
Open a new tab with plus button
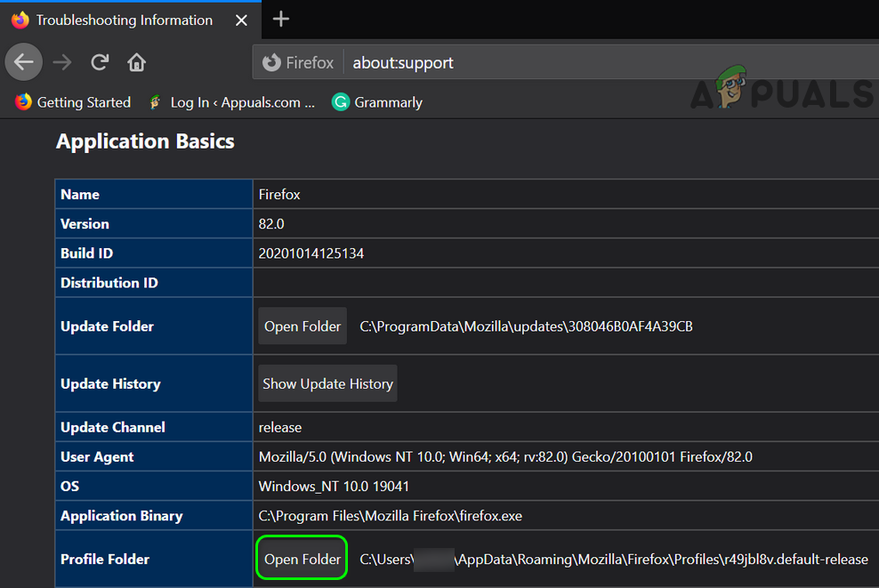point(281,19)
